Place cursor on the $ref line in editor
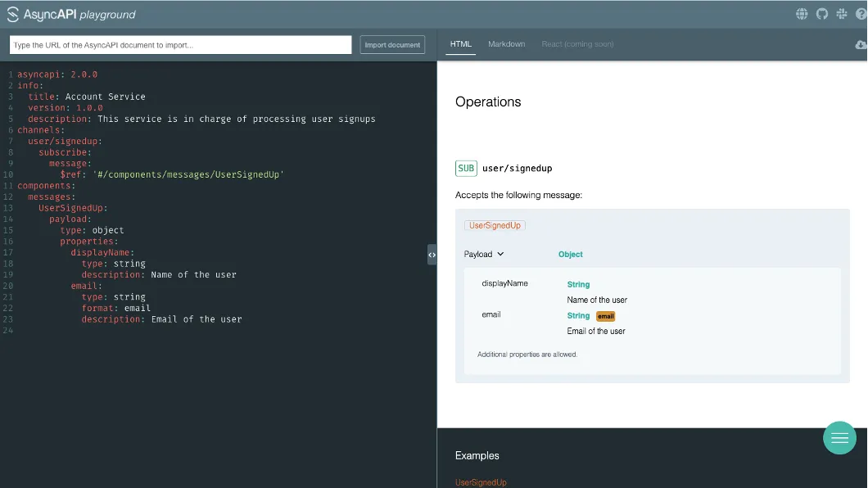 click(172, 174)
